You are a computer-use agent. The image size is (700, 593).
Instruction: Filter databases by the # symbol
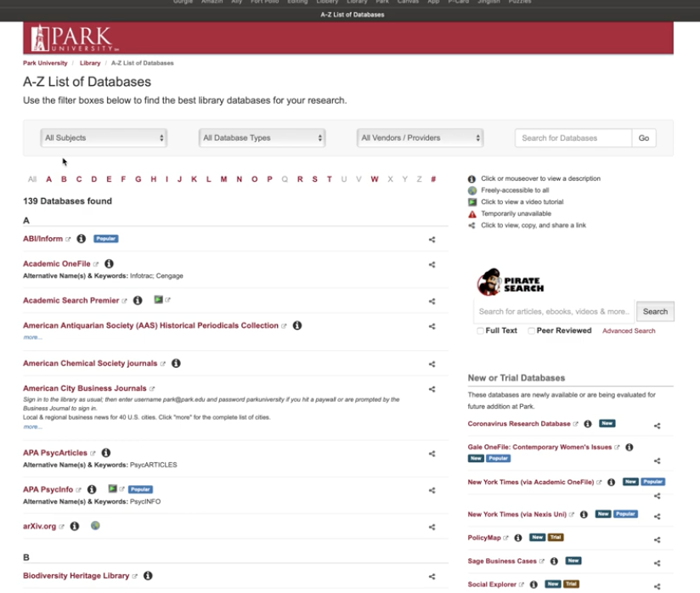click(433, 179)
